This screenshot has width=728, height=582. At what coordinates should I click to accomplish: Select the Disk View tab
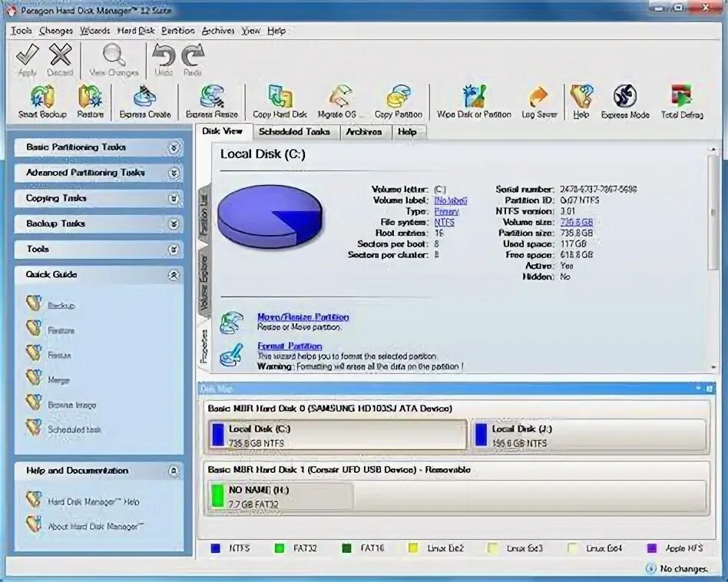(x=223, y=131)
